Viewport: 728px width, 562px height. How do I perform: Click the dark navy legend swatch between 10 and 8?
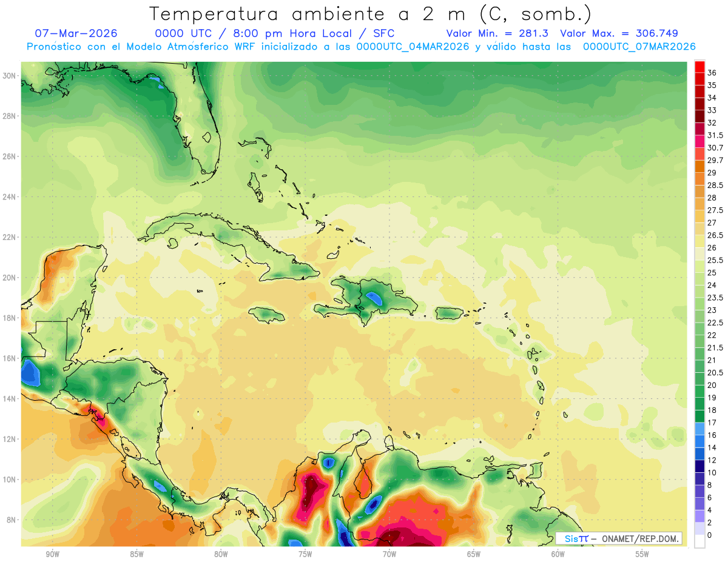click(x=699, y=478)
